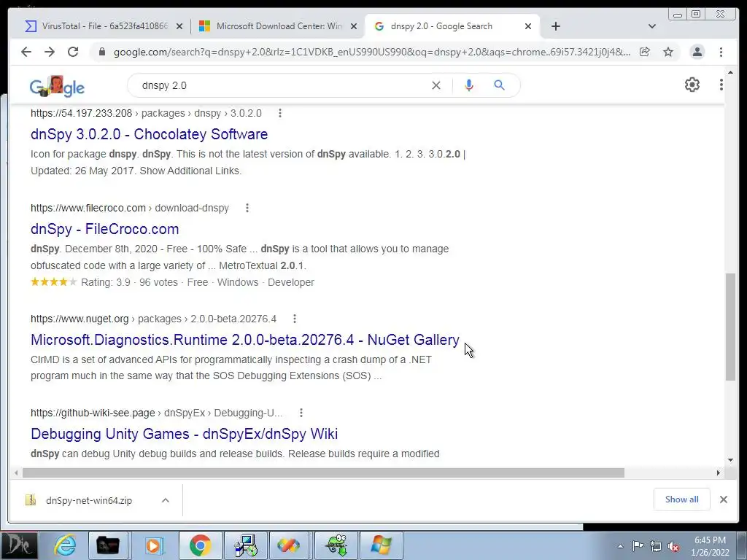Image resolution: width=747 pixels, height=560 pixels.
Task: Switch to Chrome in the taskbar
Action: coord(200,545)
